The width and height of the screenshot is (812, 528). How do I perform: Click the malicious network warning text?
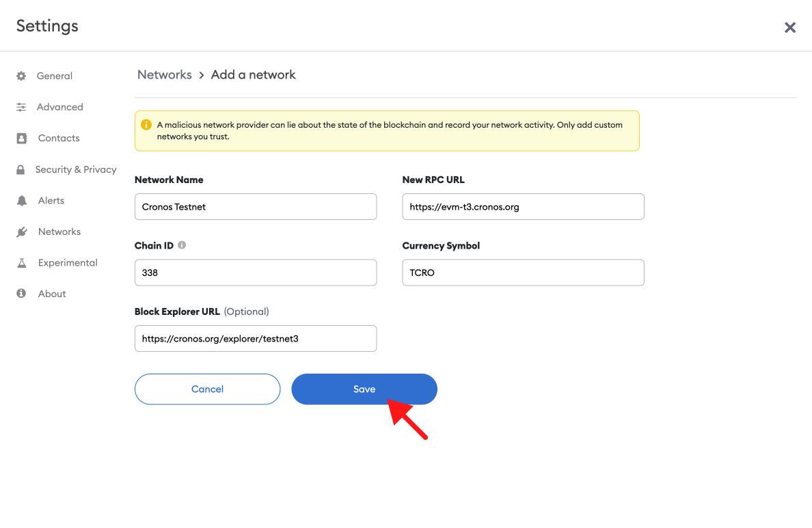pos(390,130)
